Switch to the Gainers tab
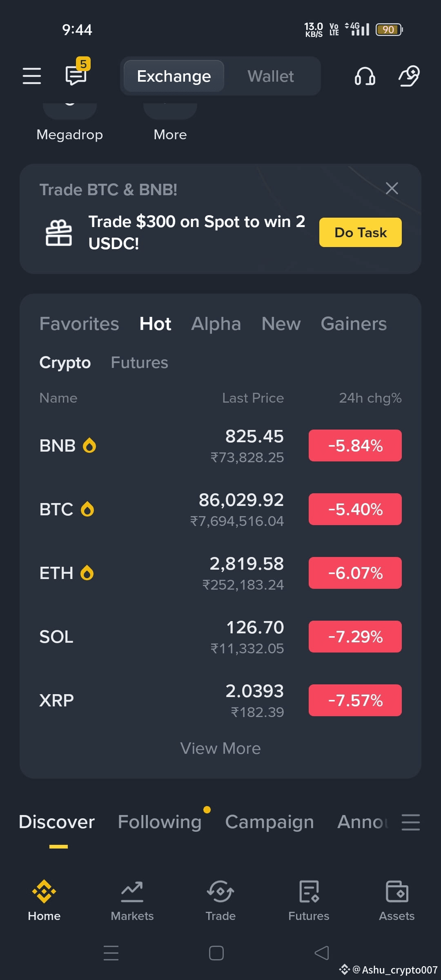The width and height of the screenshot is (441, 980). 354,324
